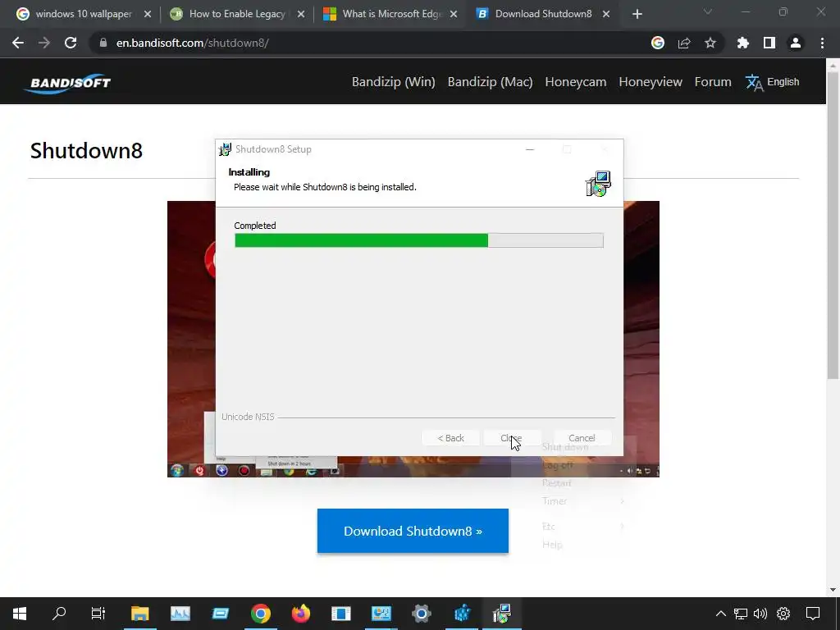Screen dimensions: 840x630
Task: Open the Forum link
Action: pos(713,82)
